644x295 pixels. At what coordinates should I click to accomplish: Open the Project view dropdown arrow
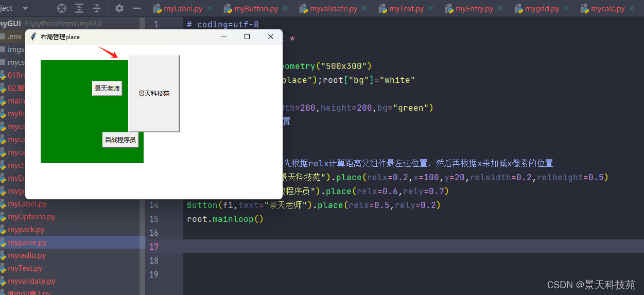[x=25, y=9]
